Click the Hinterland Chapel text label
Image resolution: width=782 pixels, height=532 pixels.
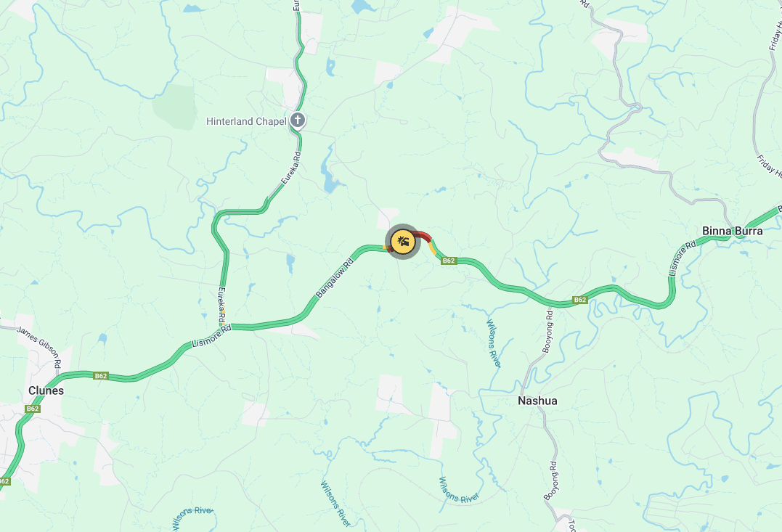246,121
